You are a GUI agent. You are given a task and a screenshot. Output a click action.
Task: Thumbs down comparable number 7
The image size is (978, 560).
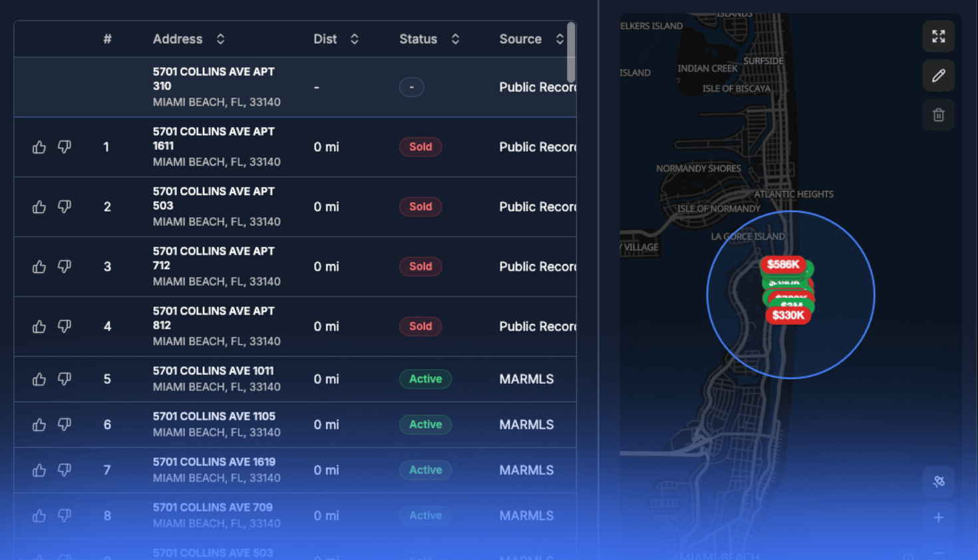coord(65,470)
